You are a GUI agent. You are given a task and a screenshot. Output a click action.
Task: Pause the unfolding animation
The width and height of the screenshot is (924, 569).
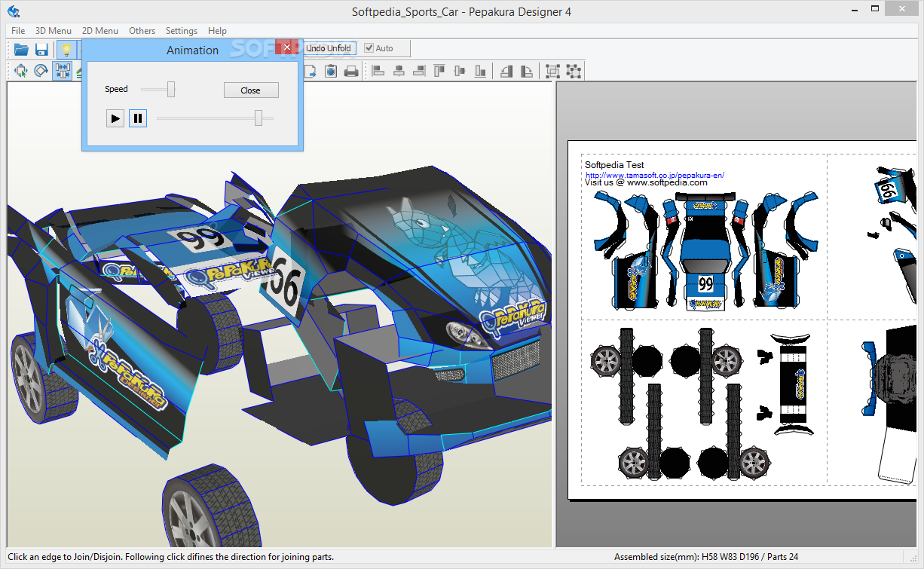(x=138, y=118)
